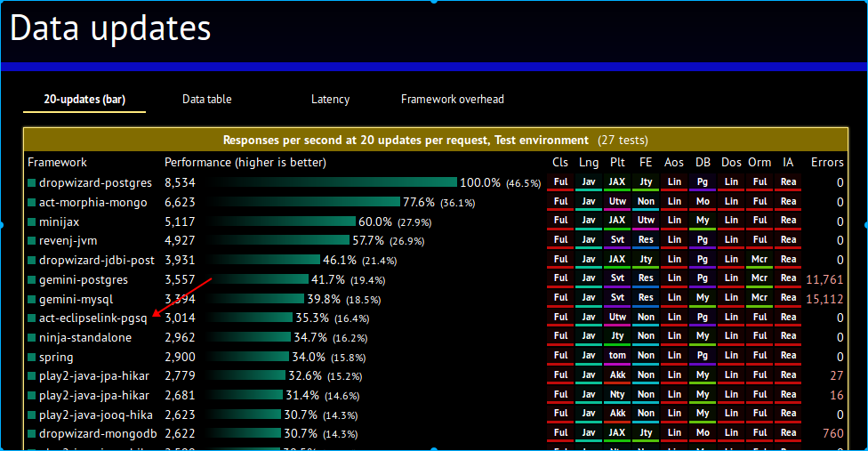The width and height of the screenshot is (868, 451).
Task: Click the Ful class tag in spring row
Action: 560,355
